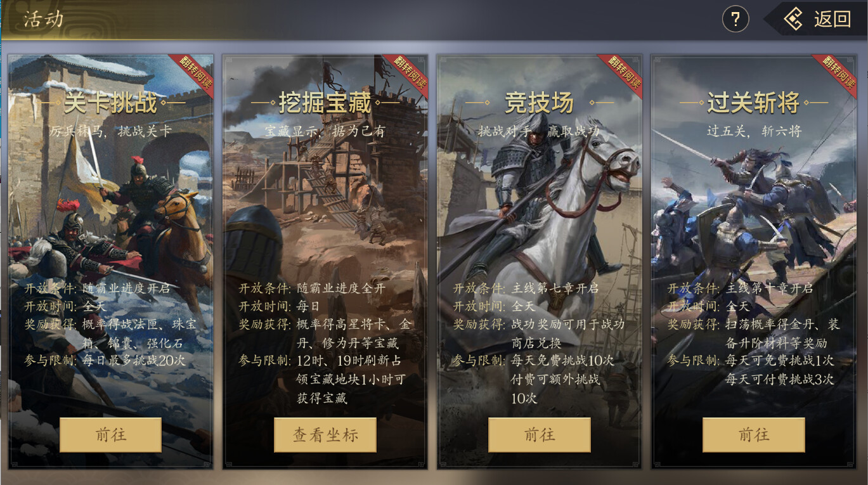Flip the 关卡挑战 card via 翻转阅读 ribbon
868x485 pixels.
tap(193, 74)
